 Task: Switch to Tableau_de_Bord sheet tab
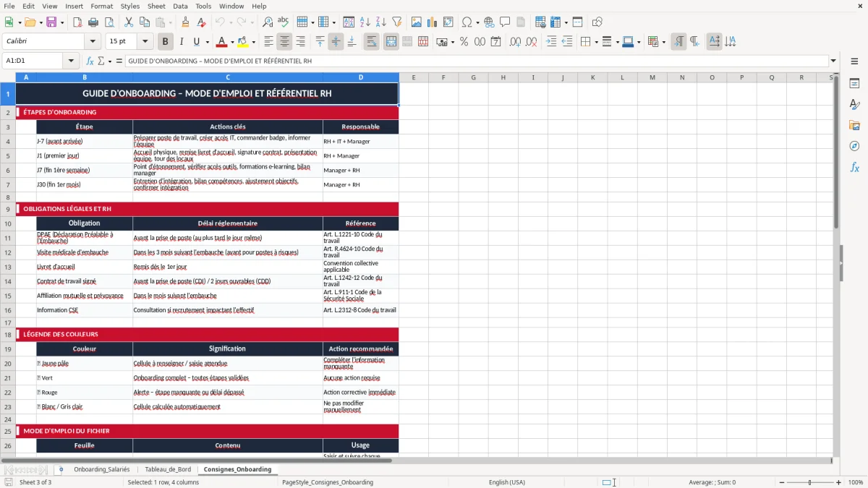click(168, 469)
